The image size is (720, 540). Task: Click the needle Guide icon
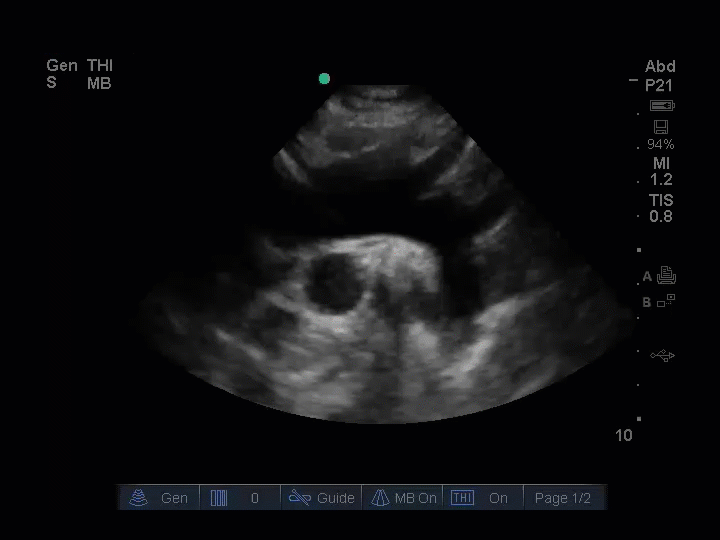pos(300,498)
